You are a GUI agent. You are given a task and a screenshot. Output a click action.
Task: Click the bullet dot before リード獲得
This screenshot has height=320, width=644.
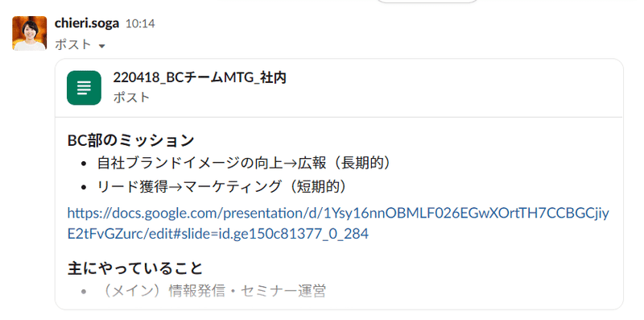(84, 188)
